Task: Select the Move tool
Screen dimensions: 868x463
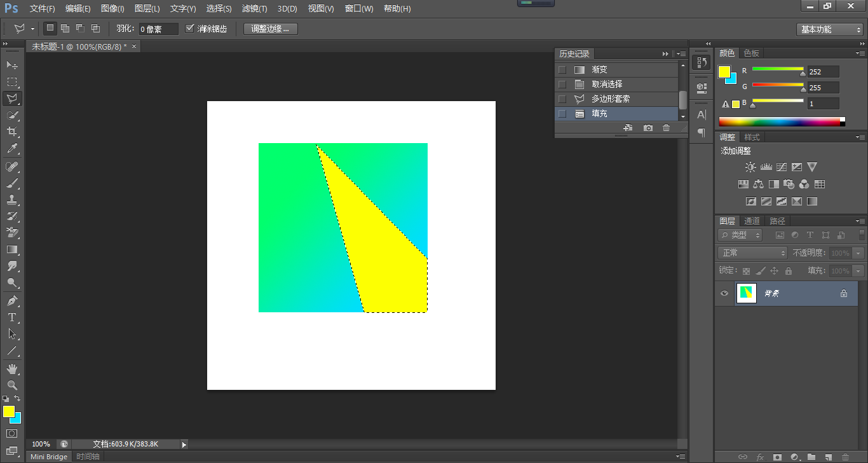Action: [x=12, y=66]
